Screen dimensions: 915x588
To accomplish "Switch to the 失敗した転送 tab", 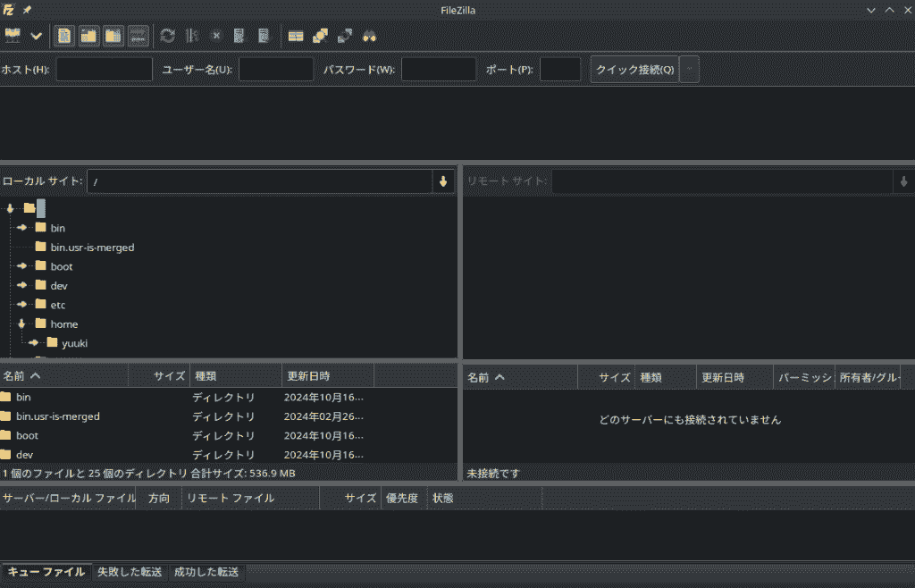I will click(130, 572).
